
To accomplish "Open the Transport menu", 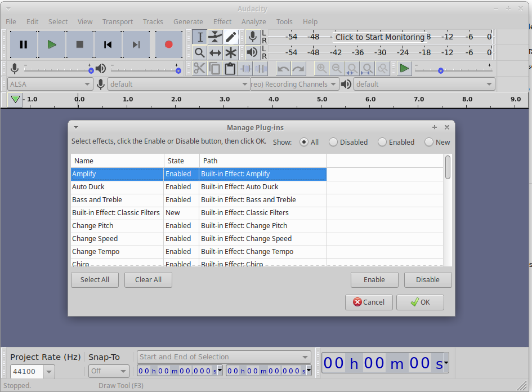I will pos(117,21).
